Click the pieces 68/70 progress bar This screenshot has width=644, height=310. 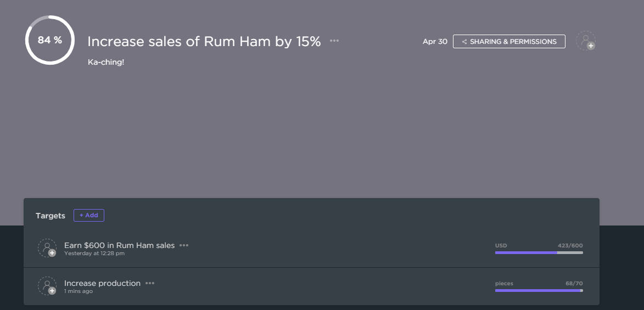coord(539,290)
